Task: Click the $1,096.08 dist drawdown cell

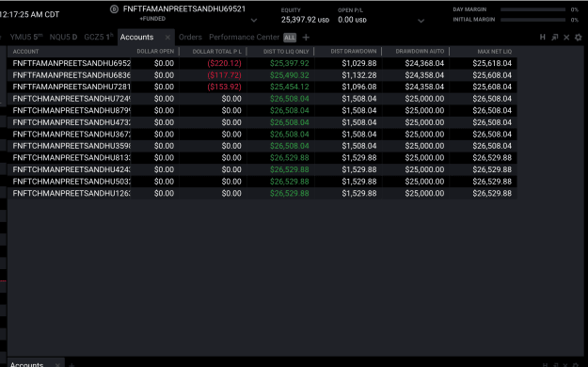Action: pos(358,87)
